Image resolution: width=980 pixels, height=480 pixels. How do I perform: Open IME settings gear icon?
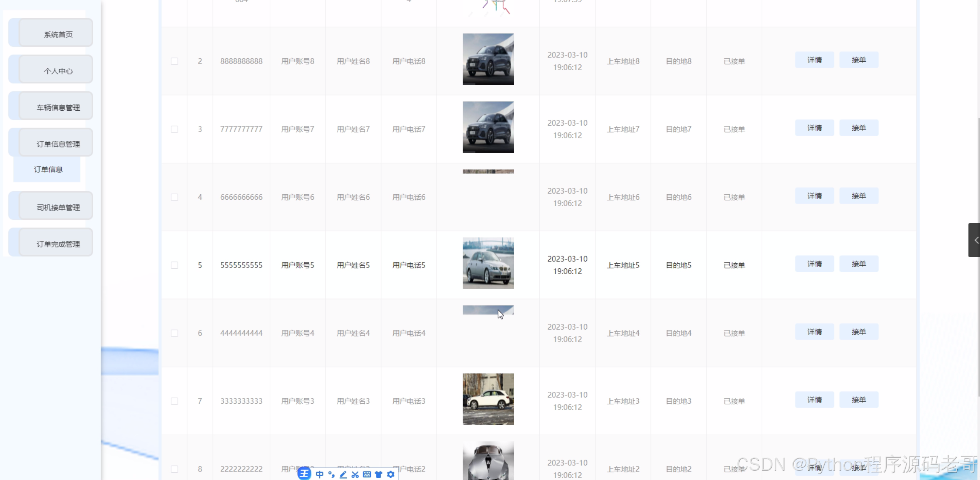[x=391, y=474]
